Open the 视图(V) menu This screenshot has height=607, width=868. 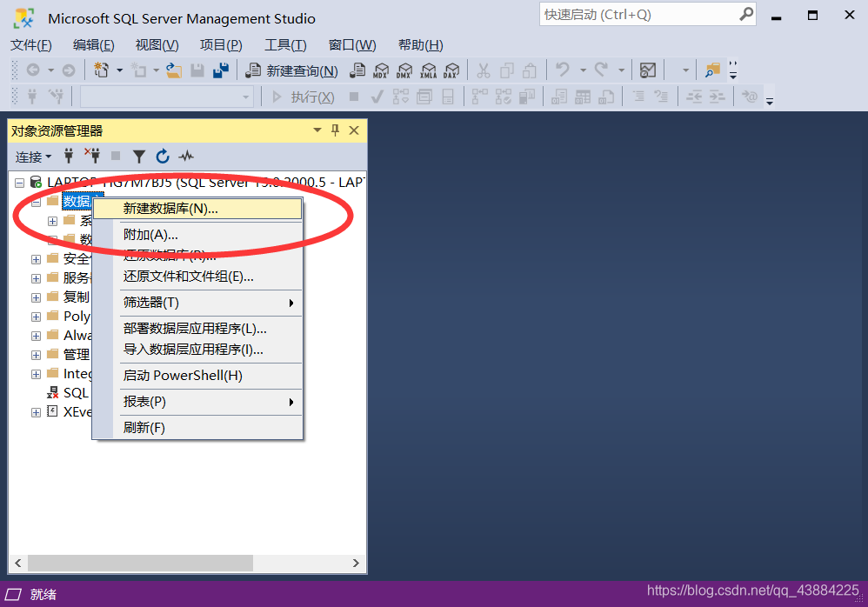tap(156, 44)
